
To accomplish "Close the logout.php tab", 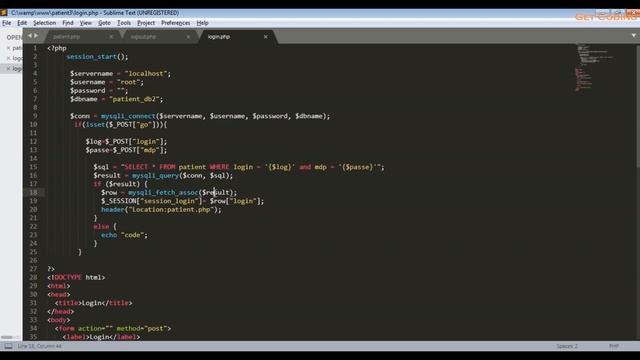I will pos(188,37).
